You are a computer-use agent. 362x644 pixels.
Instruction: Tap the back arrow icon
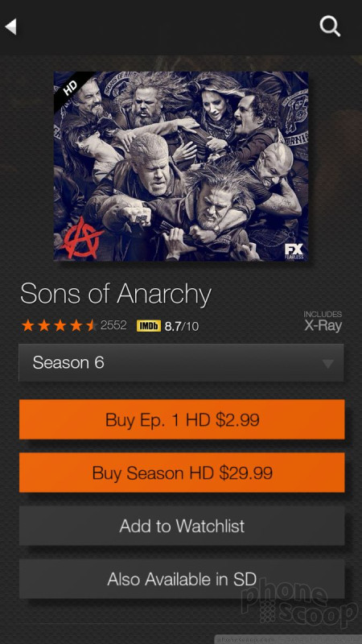pyautogui.click(x=10, y=27)
